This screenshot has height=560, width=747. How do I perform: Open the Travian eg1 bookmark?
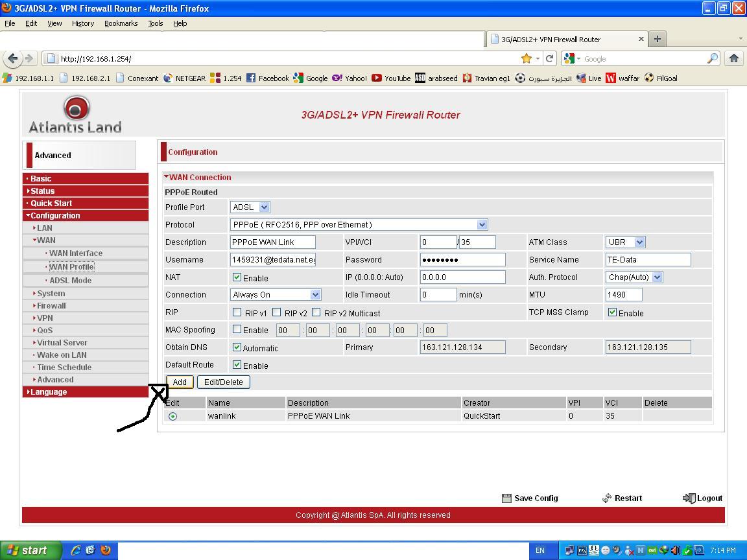486,78
